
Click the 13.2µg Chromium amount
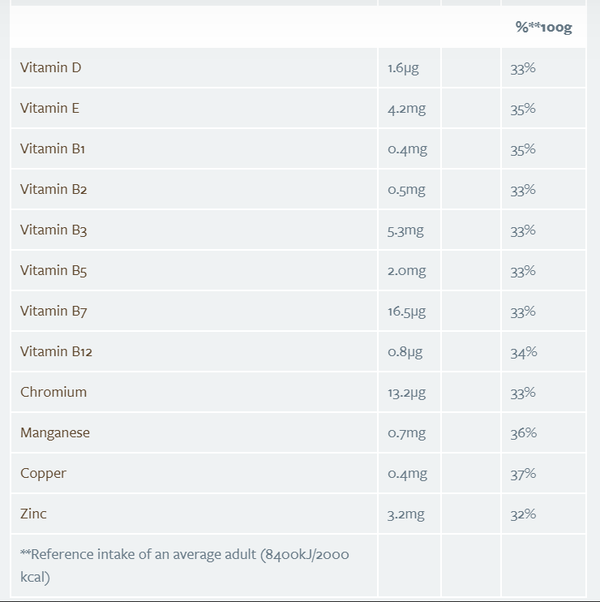407,392
